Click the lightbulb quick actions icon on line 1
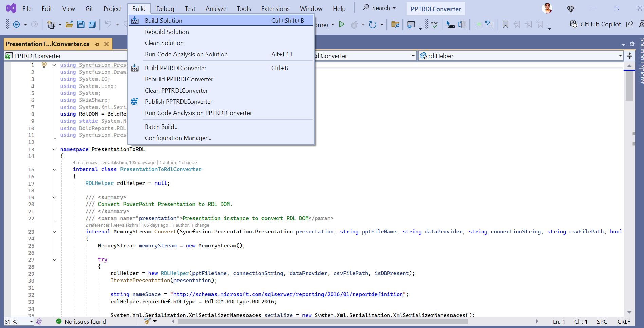The height and width of the screenshot is (328, 644). click(x=44, y=65)
